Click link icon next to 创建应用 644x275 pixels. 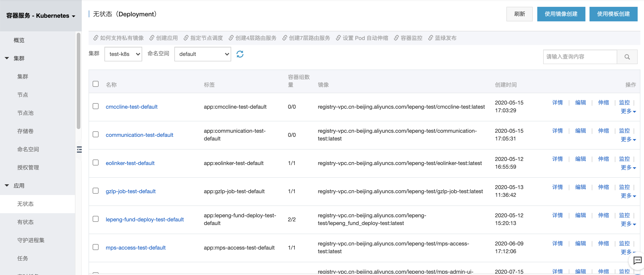[x=151, y=38]
